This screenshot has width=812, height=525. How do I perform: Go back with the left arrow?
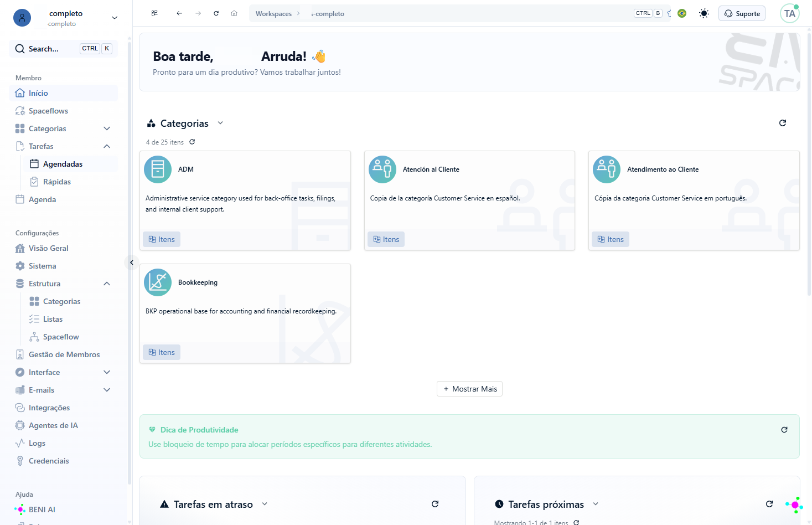pos(179,13)
